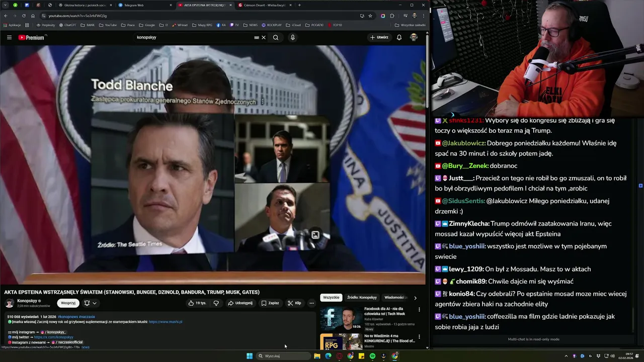Open options for Wiedźmin 4 konkurencja video
The image size is (644, 362).
point(419,337)
